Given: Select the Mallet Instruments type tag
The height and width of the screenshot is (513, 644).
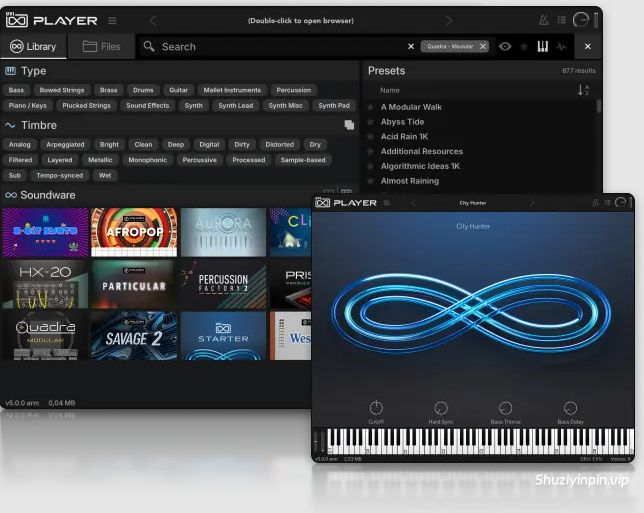Looking at the screenshot, I should pyautogui.click(x=232, y=90).
